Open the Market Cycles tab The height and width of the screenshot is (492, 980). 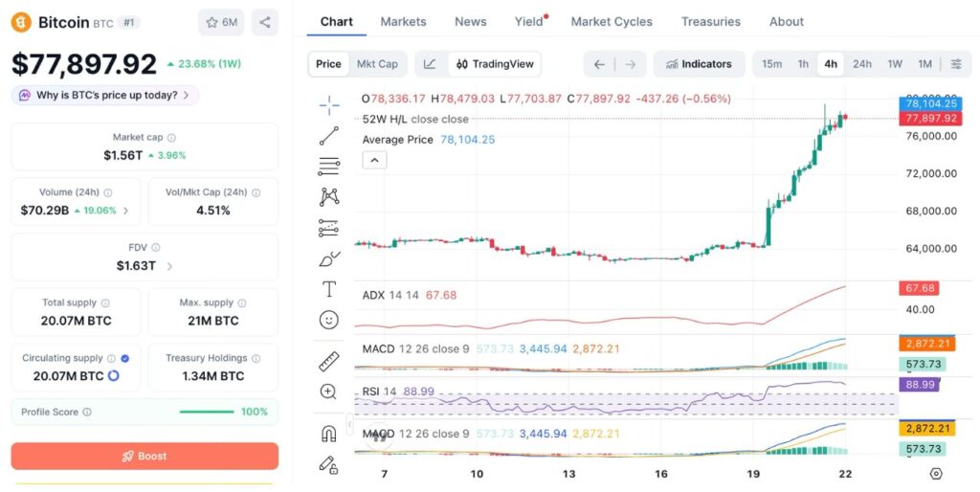tap(612, 21)
